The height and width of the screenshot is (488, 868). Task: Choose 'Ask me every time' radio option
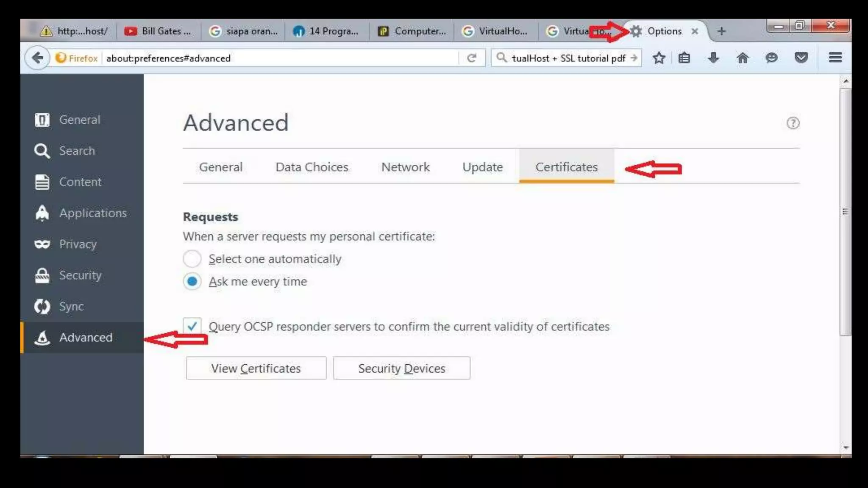[192, 281]
